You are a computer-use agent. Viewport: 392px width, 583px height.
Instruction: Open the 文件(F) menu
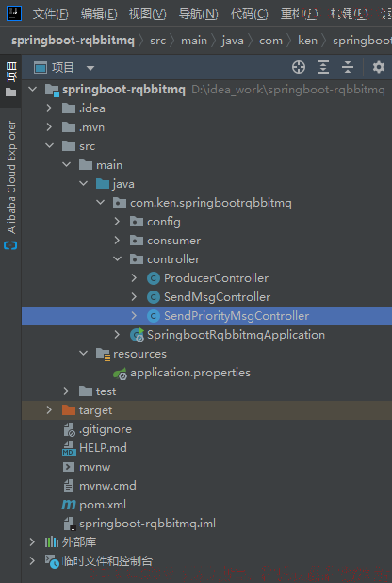(50, 14)
